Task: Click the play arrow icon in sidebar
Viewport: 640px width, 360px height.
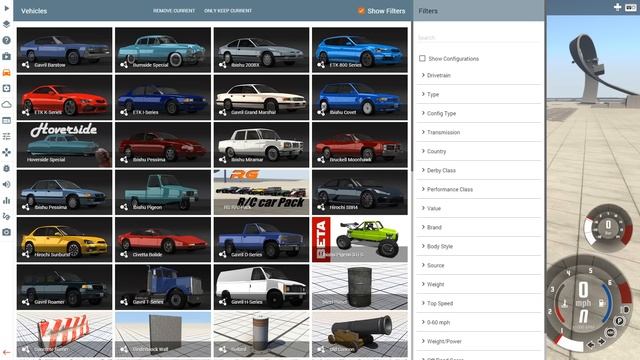Action: click(7, 8)
